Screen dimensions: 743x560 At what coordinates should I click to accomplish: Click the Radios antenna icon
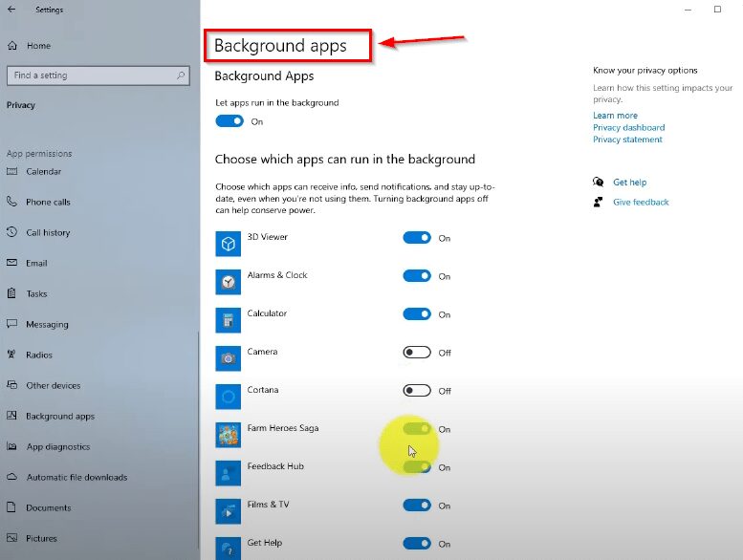[11, 355]
